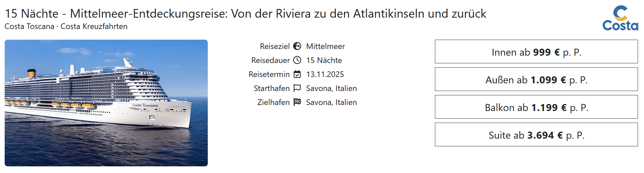Click the Starthafen value Savona, Italien
The image size is (644, 173).
(332, 88)
